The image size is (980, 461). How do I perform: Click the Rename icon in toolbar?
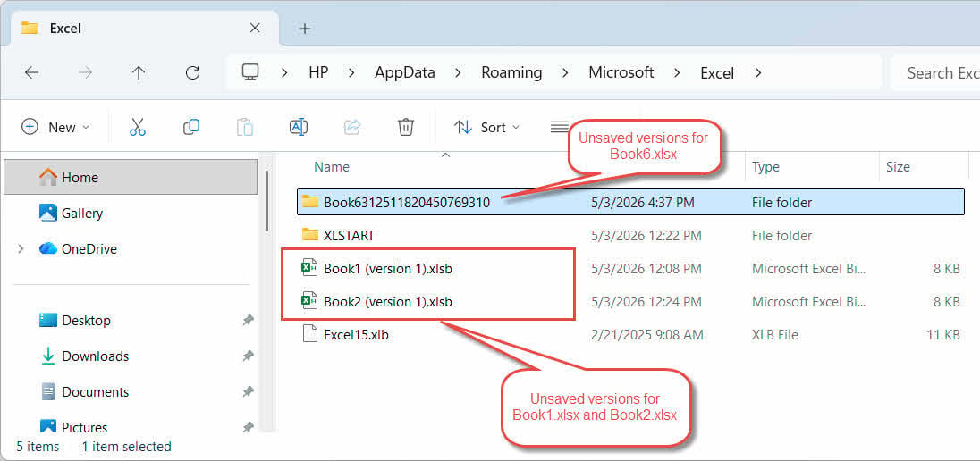(299, 128)
